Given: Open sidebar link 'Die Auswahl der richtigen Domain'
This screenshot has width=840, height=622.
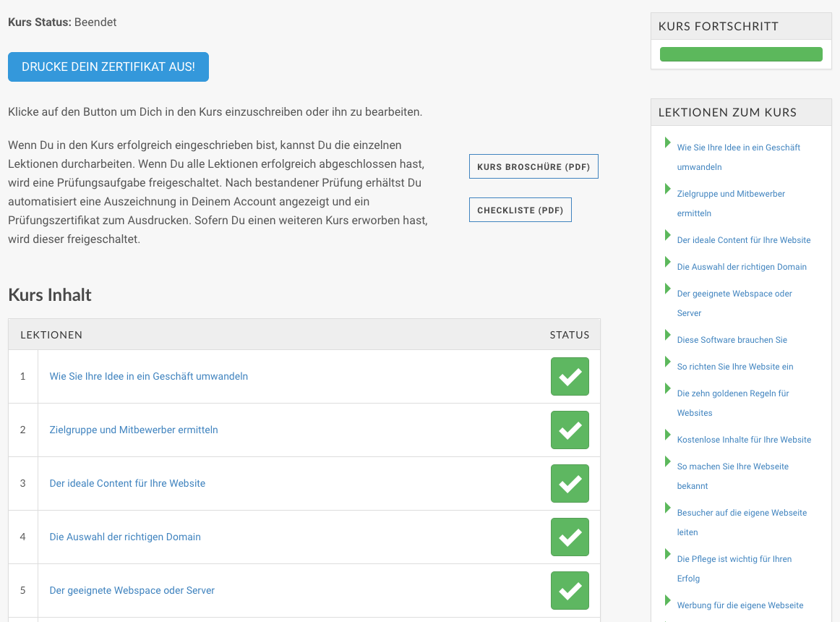Looking at the screenshot, I should click(x=742, y=267).
